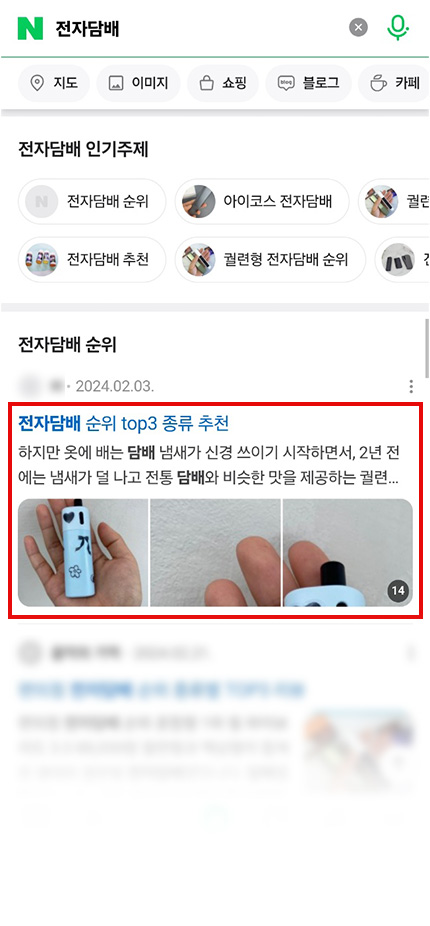The width and height of the screenshot is (430, 926).
Task: Start voice search with the microphone icon
Action: [398, 28]
